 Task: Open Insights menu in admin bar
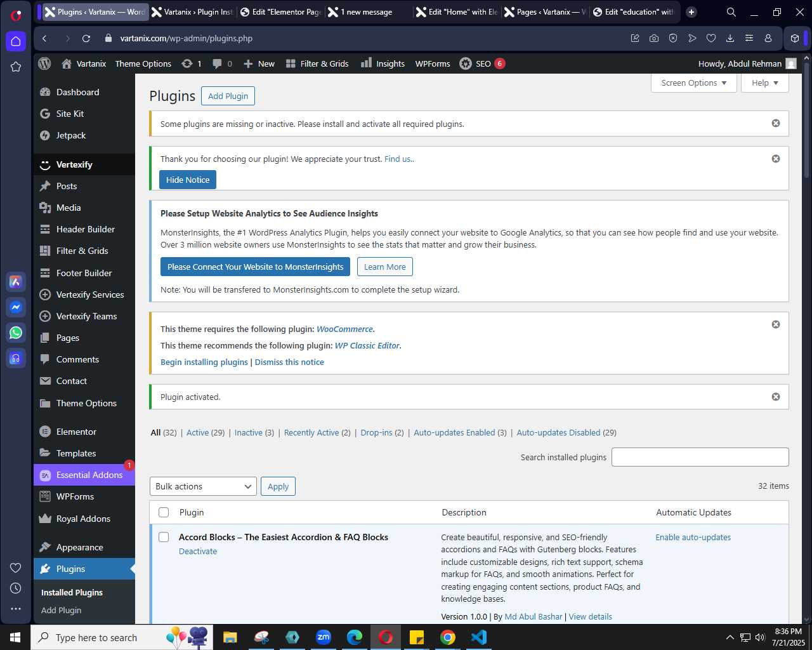click(x=383, y=63)
